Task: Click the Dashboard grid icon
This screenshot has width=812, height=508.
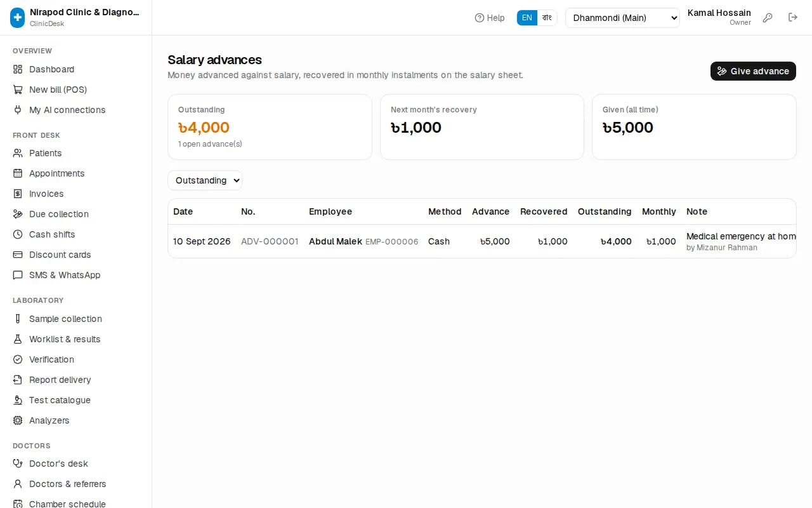Action: point(18,69)
